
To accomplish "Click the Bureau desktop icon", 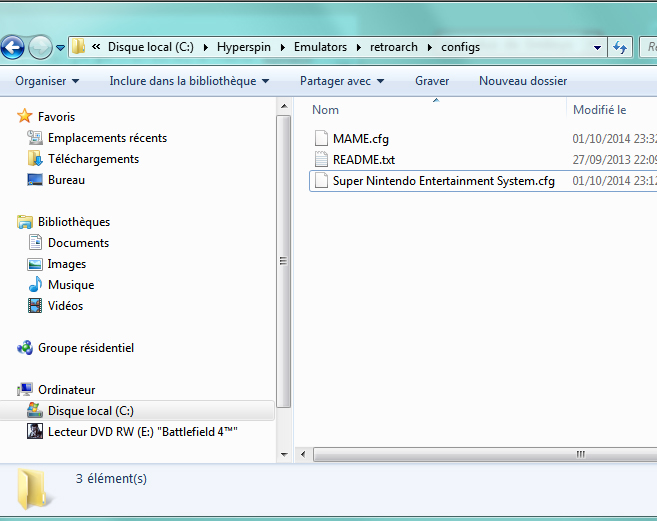I will [35, 180].
